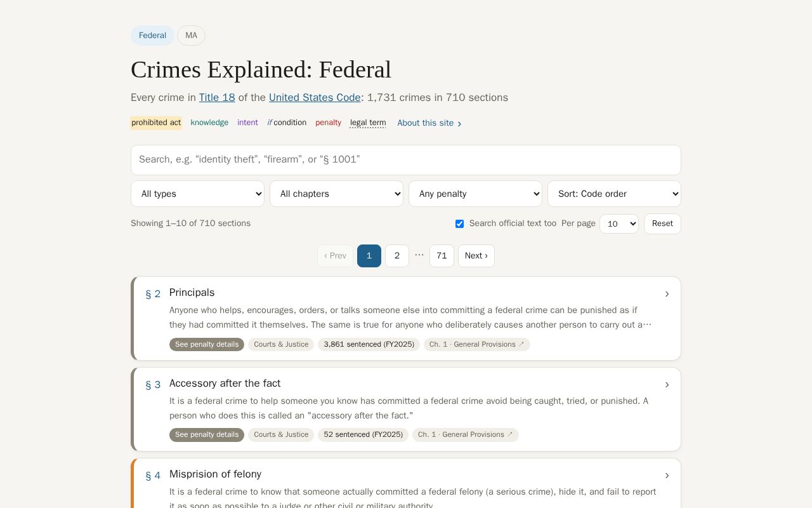Click Courts & Justice tag on § 2
812x508 pixels.
[x=281, y=344]
